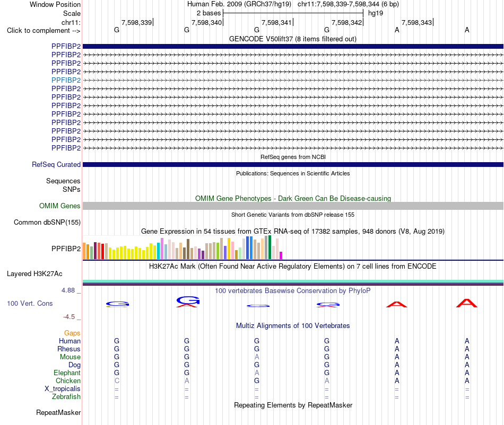Click the -4.5 PhyloP lower scale value
The image size is (504, 425).
[x=69, y=317]
